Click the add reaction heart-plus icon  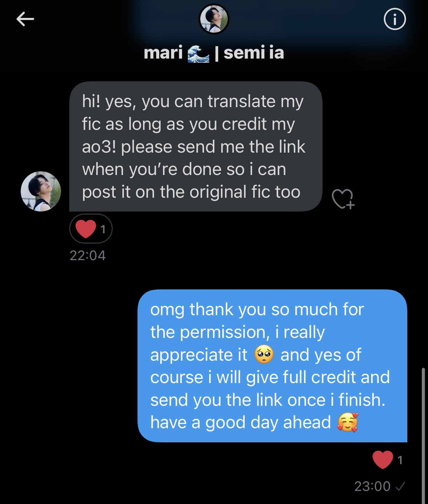pyautogui.click(x=343, y=199)
